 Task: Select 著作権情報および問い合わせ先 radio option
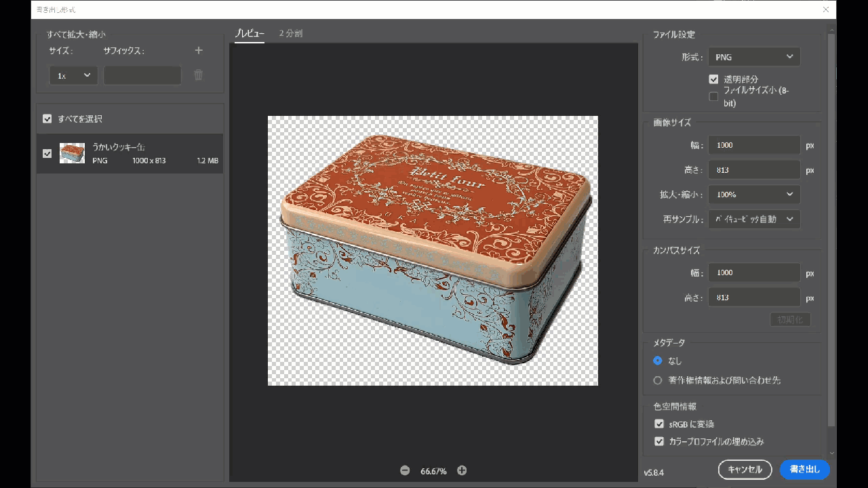coord(658,380)
